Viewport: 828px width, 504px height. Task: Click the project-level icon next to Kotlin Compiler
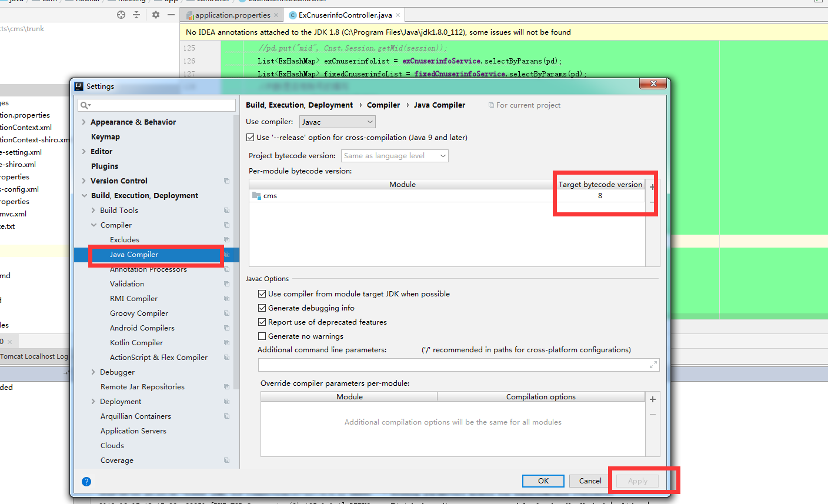point(227,343)
